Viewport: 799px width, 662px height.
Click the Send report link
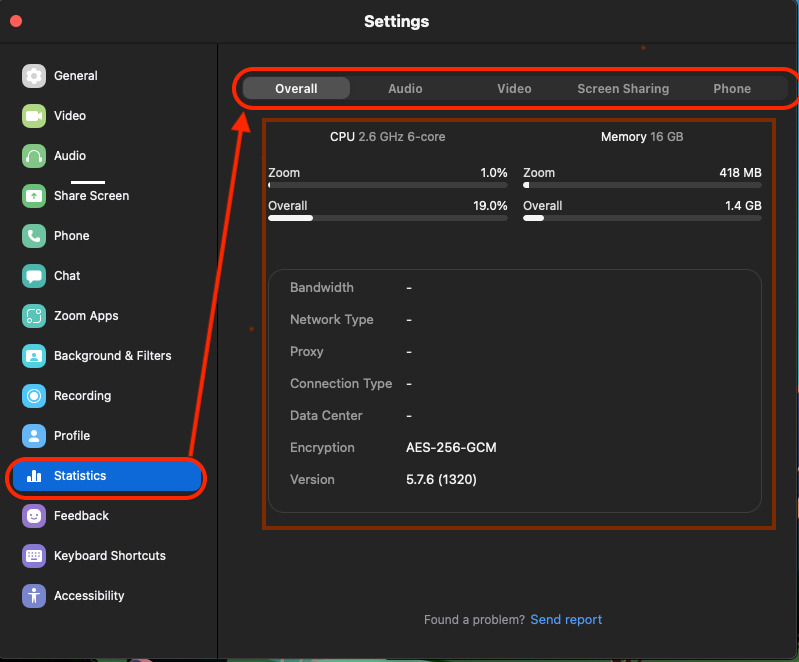click(566, 620)
